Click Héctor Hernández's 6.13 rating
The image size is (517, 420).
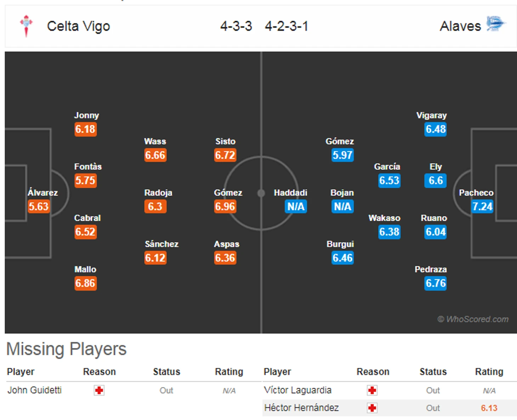[489, 408]
